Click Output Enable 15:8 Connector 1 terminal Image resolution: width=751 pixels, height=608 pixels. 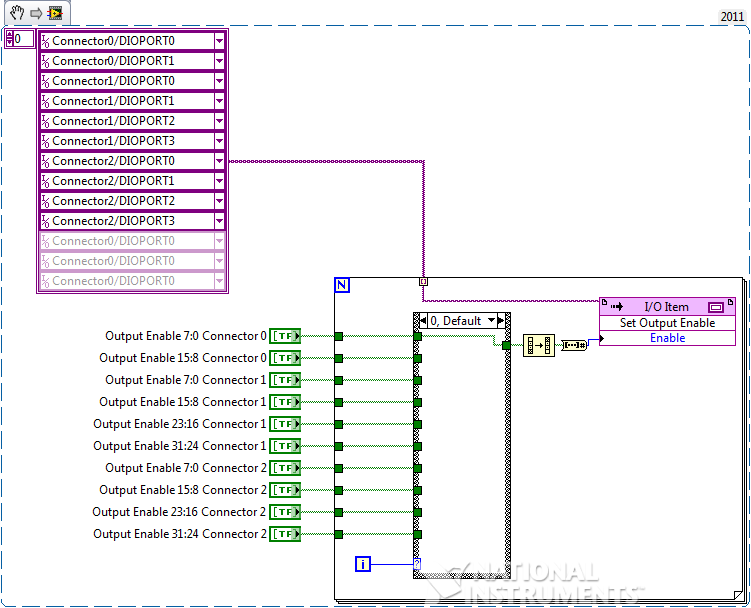click(285, 402)
